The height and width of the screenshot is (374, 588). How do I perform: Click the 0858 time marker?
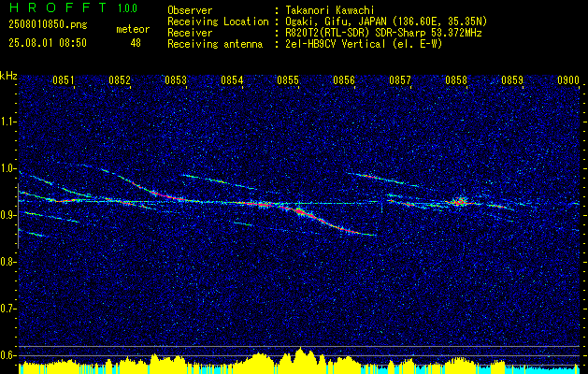[x=456, y=80]
